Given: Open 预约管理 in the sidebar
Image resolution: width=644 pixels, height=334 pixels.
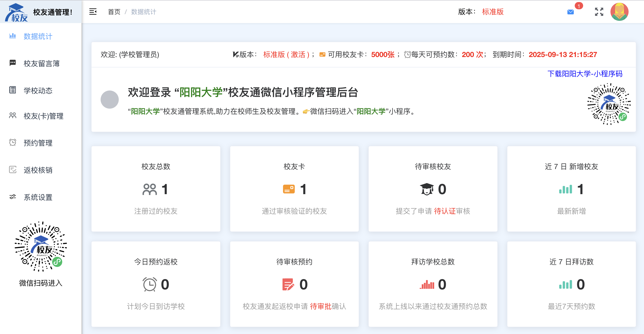Looking at the screenshot, I should click(x=38, y=143).
